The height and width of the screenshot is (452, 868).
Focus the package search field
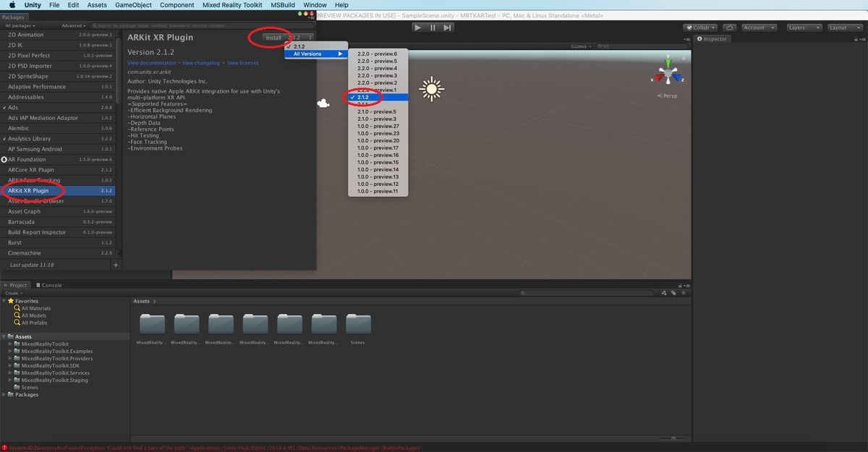201,25
